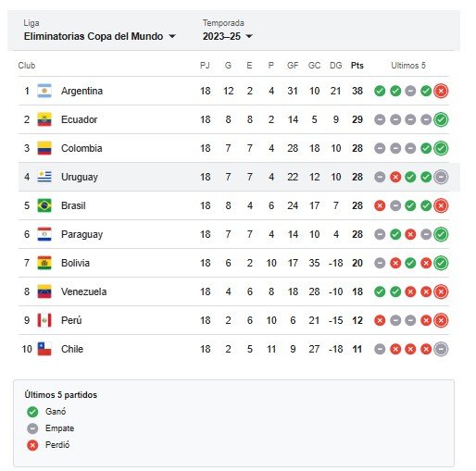This screenshot has height=471, width=476.
Task: Select the Venezuela row name
Action: 83,291
